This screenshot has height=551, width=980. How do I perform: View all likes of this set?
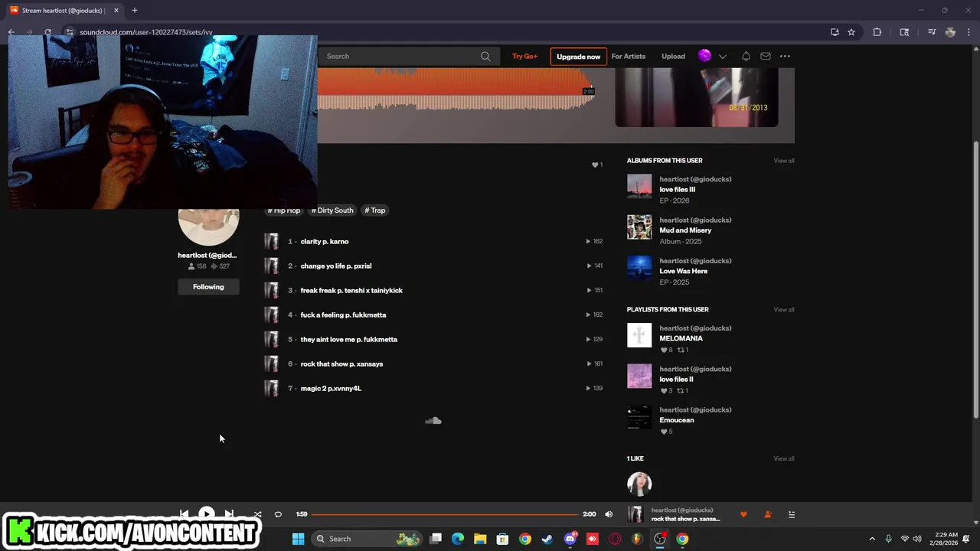pos(783,458)
